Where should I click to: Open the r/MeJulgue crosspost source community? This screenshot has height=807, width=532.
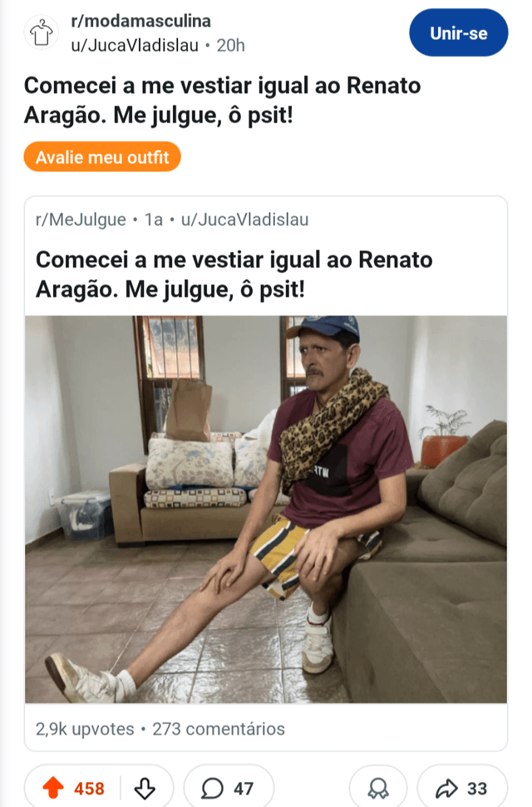[81, 219]
